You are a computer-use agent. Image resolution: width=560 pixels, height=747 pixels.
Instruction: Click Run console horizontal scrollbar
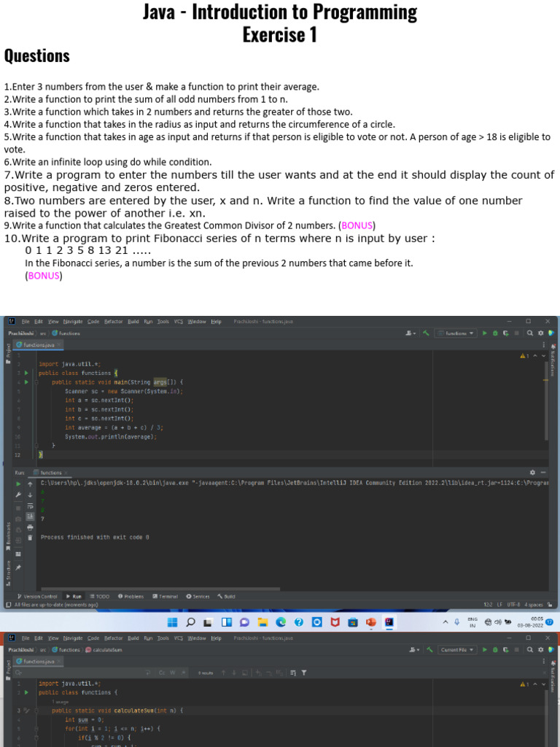pos(160,589)
